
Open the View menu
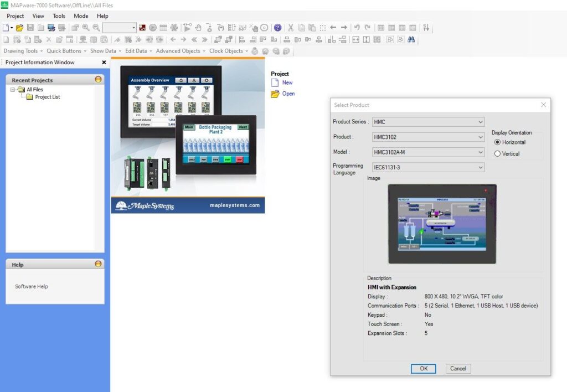point(38,16)
